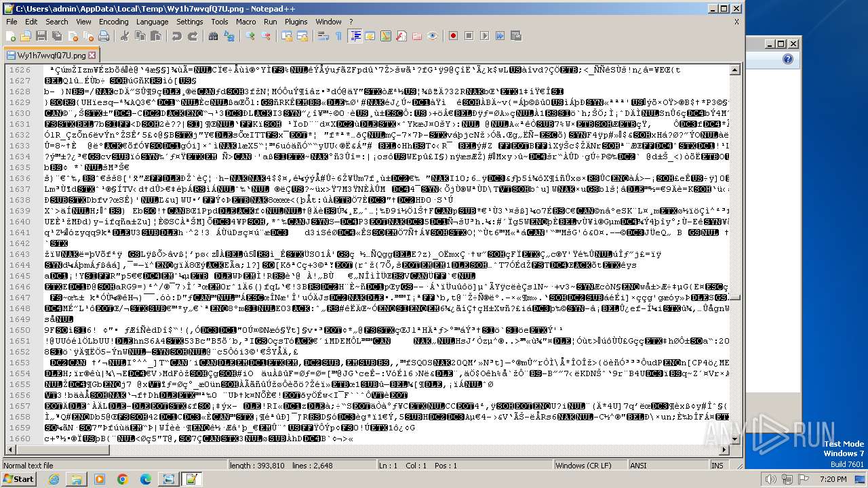Viewport: 868px width, 488px height.
Task: Open the View menu
Action: (x=83, y=22)
